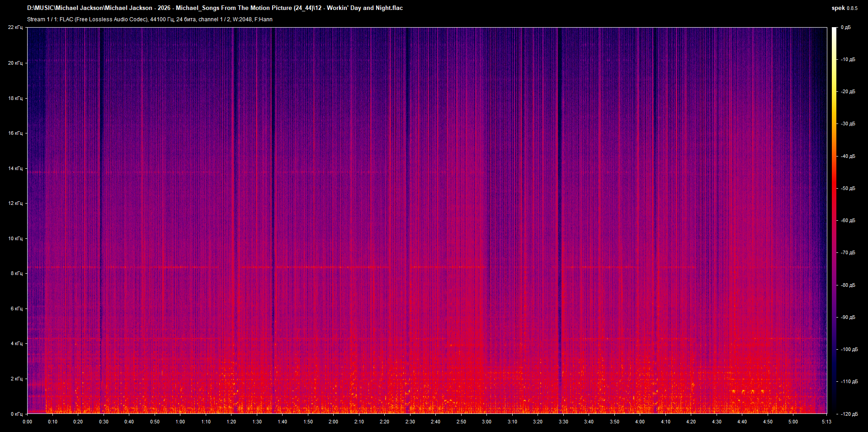Click the 1:10 time axis label
The width and height of the screenshot is (868, 432).
(206, 422)
